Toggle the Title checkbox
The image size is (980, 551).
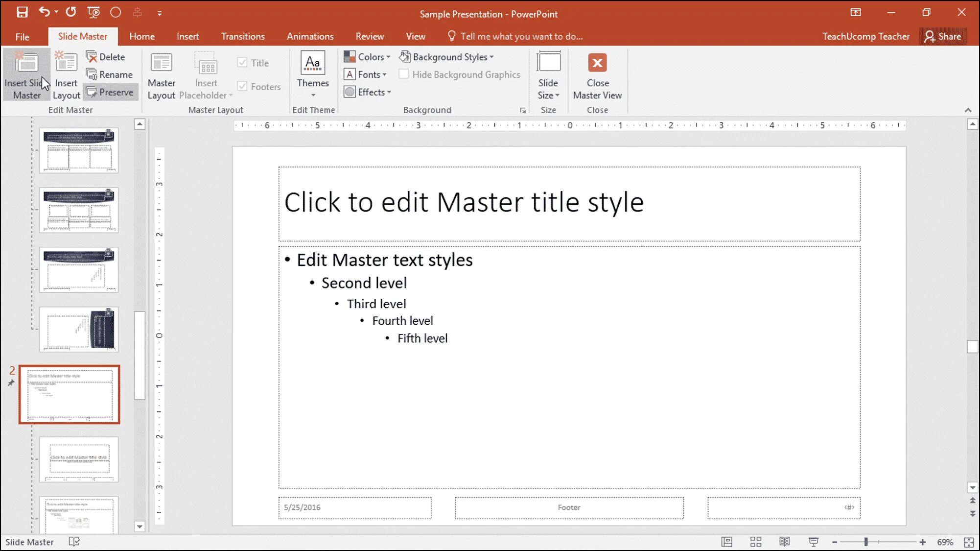click(x=242, y=63)
